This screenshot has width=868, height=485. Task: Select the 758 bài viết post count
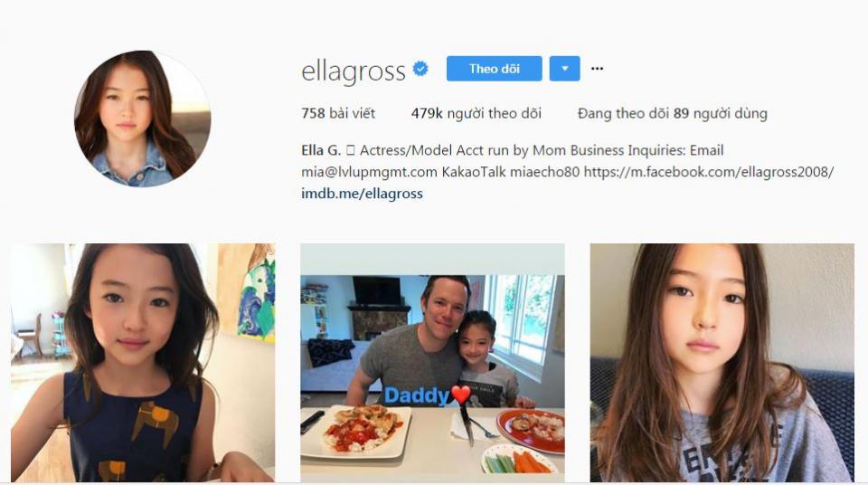click(x=338, y=114)
